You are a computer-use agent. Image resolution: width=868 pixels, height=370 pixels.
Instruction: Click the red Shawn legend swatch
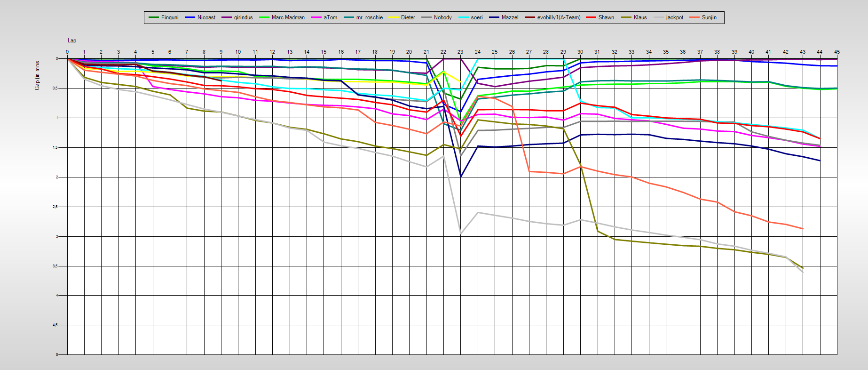coord(591,17)
